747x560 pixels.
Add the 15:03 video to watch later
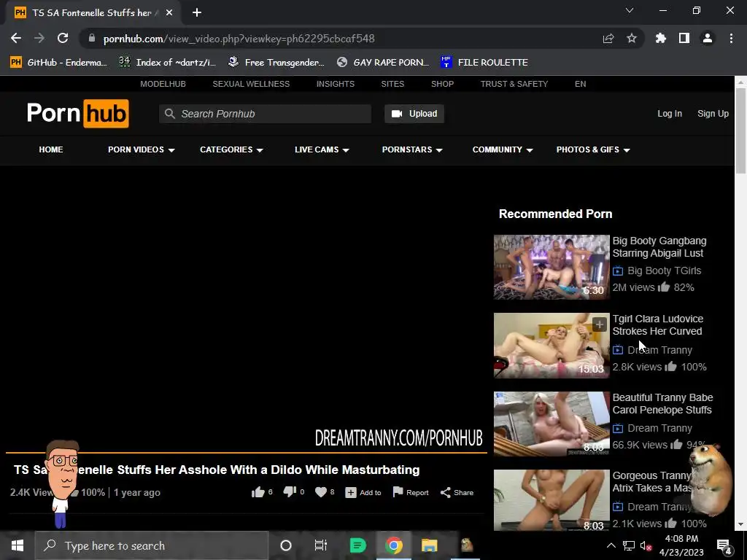(600, 324)
